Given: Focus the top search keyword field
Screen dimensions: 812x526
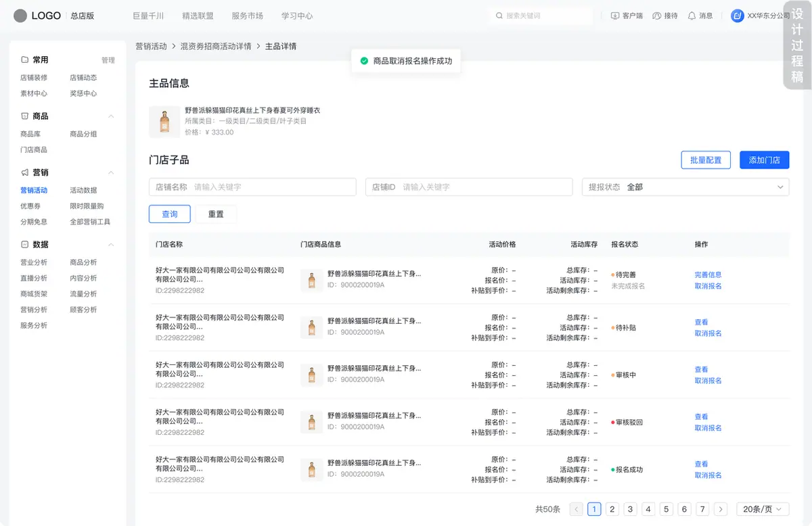Looking at the screenshot, I should click(x=541, y=16).
